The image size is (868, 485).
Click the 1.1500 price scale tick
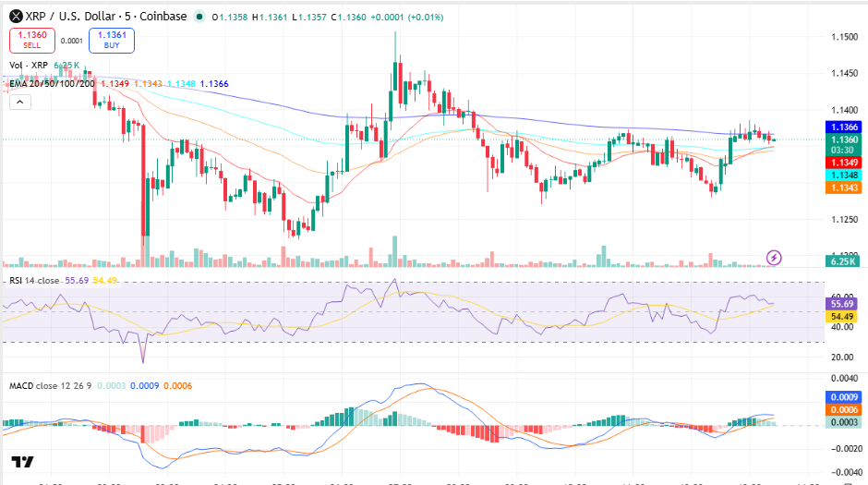pyautogui.click(x=845, y=37)
